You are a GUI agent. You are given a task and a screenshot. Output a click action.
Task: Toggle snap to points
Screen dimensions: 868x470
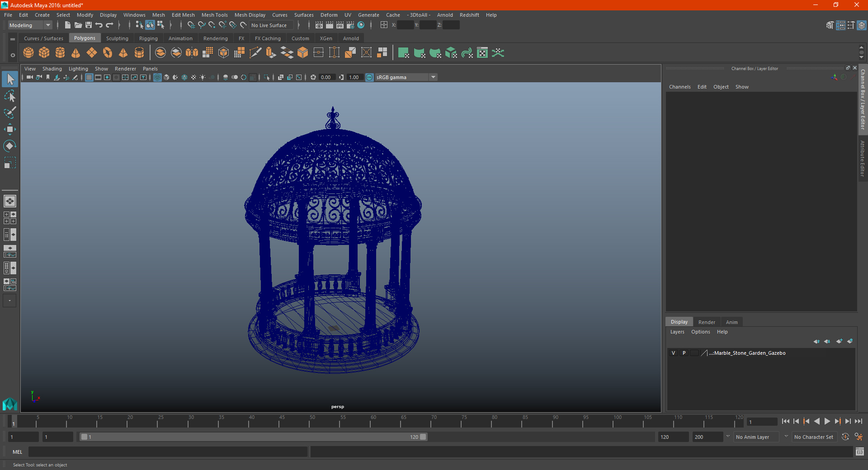[x=212, y=25]
